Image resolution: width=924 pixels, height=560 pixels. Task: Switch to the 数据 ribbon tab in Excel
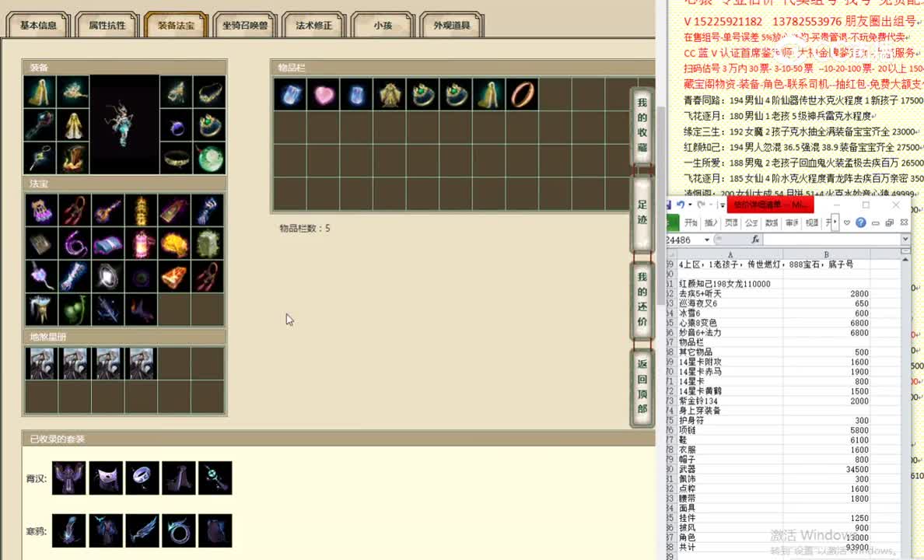click(771, 223)
